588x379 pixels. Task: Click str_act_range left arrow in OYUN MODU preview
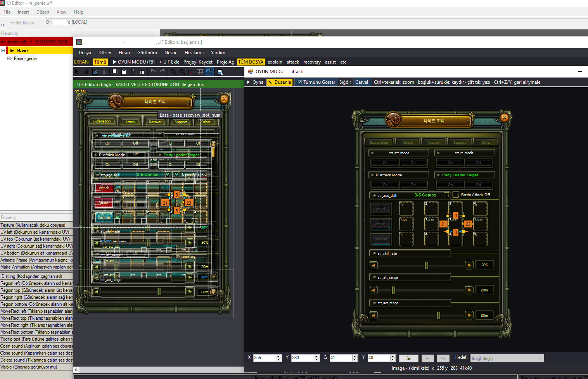point(373,315)
